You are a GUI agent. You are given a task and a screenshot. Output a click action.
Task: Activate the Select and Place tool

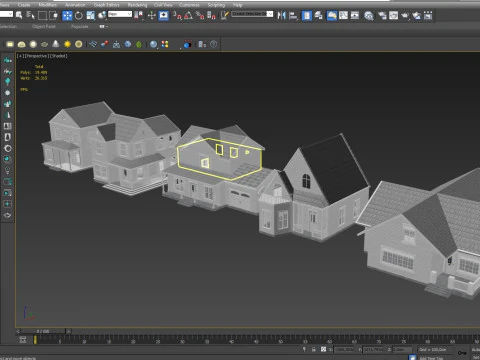(x=102, y=15)
